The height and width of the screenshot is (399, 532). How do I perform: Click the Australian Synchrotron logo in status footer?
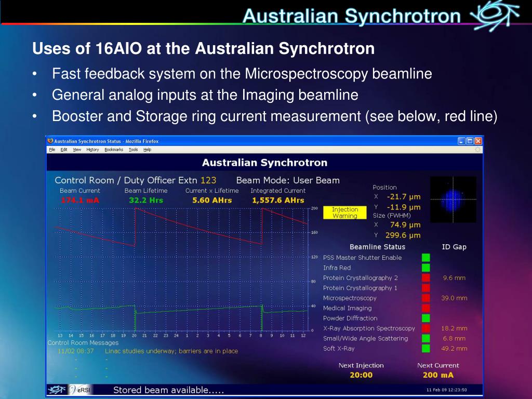click(57, 390)
